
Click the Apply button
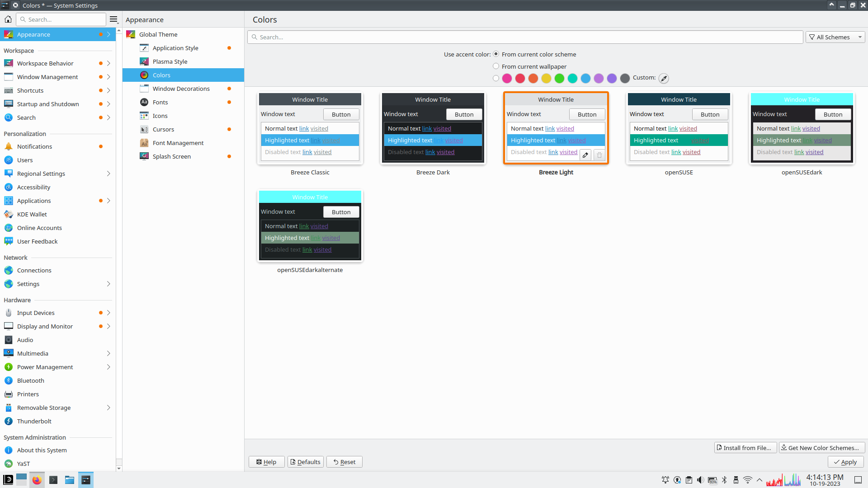tap(845, 462)
